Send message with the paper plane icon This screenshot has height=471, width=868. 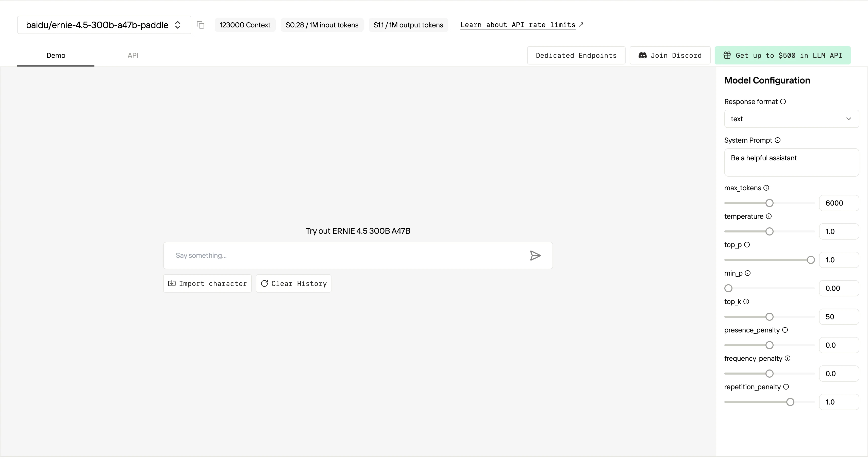pyautogui.click(x=535, y=256)
